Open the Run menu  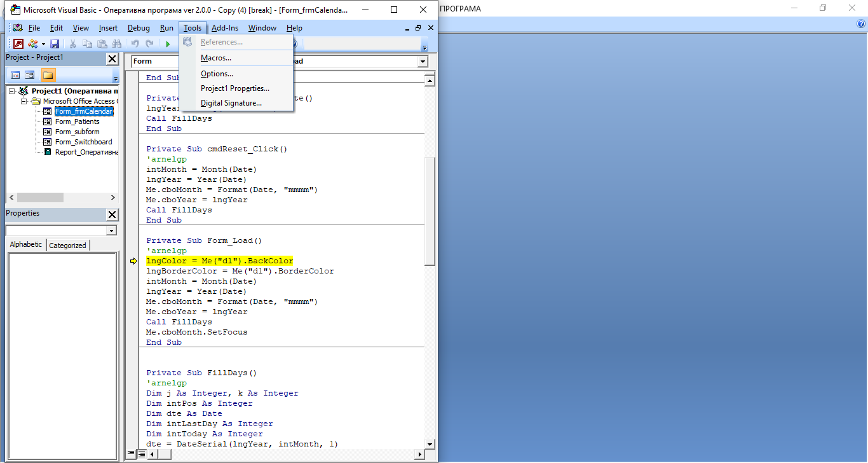tap(166, 28)
